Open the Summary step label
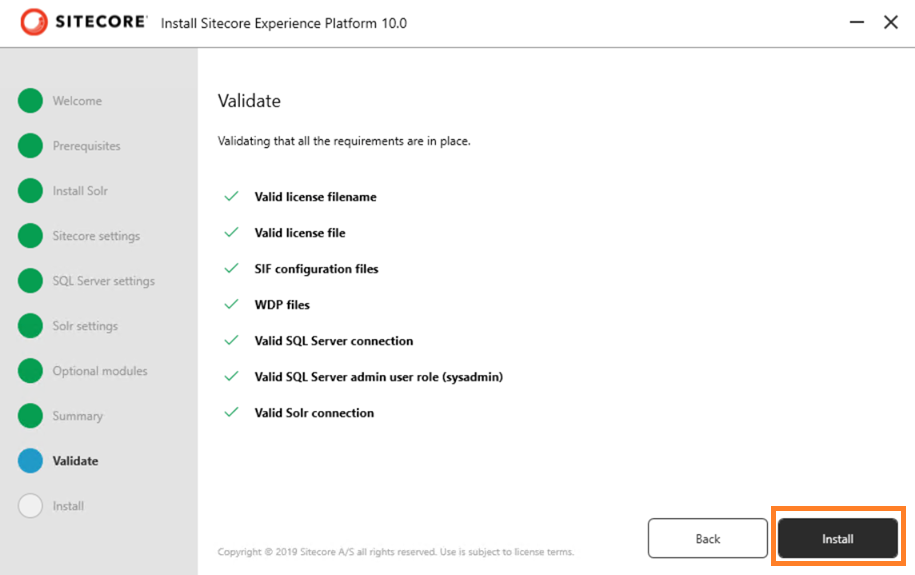The image size is (915, 575). 78,416
